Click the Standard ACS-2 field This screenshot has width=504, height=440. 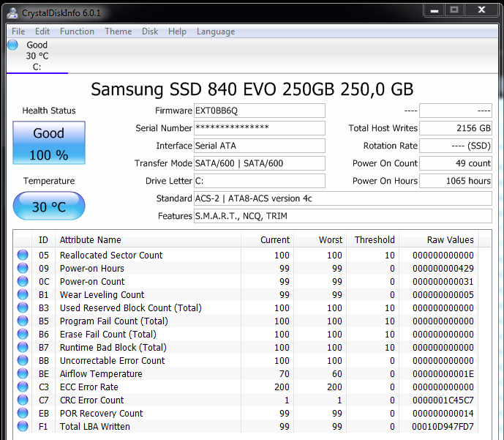point(342,198)
